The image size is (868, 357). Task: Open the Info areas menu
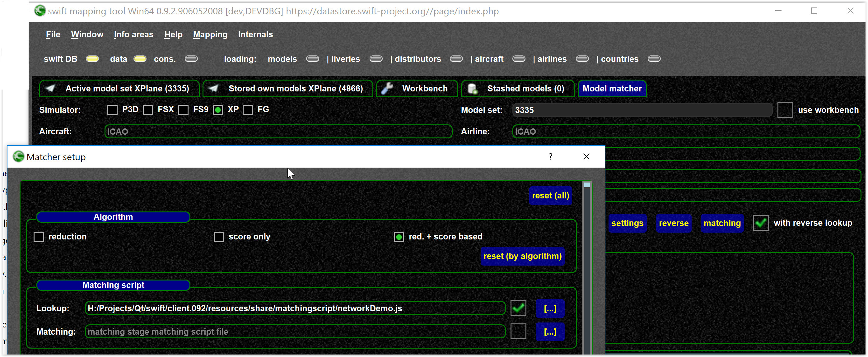click(133, 34)
